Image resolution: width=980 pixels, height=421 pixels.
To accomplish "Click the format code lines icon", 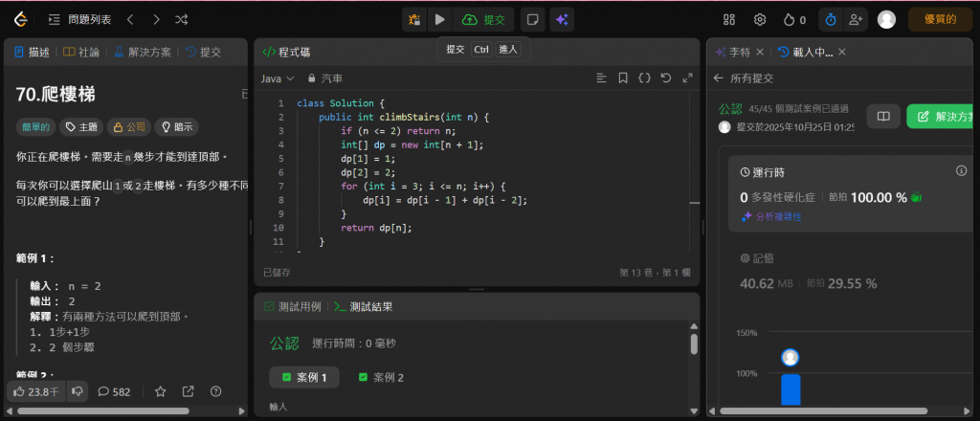I will [601, 78].
